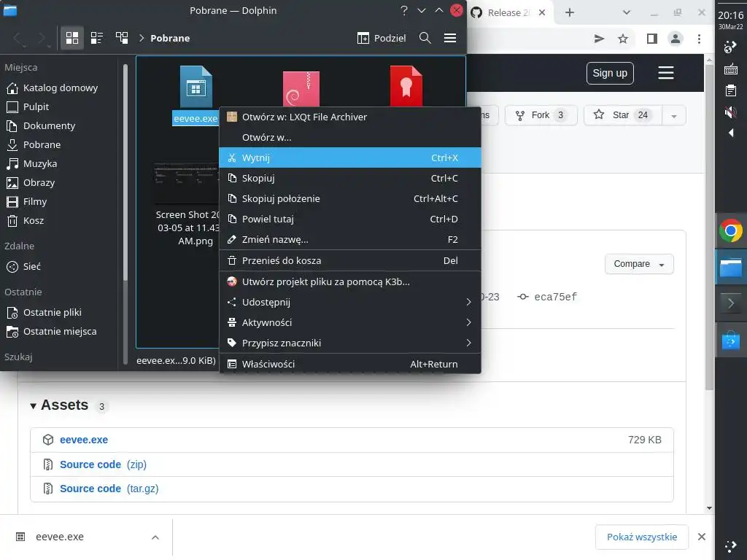Open Chrome tab search dropdown

pyautogui.click(x=627, y=12)
